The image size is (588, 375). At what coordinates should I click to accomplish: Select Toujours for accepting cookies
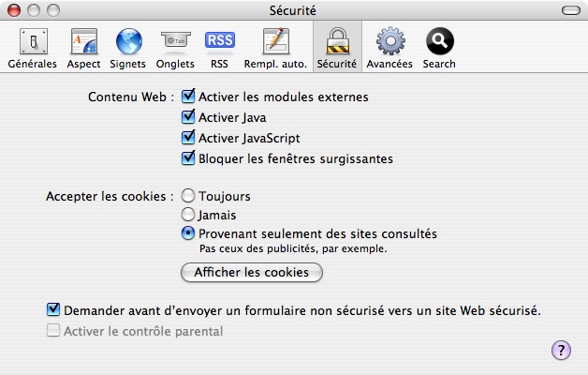click(188, 196)
